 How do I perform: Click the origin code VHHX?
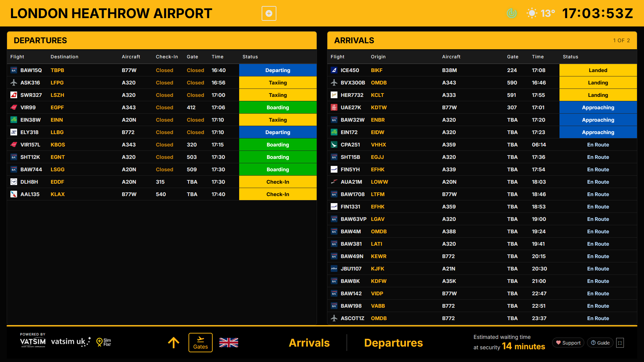click(x=378, y=145)
